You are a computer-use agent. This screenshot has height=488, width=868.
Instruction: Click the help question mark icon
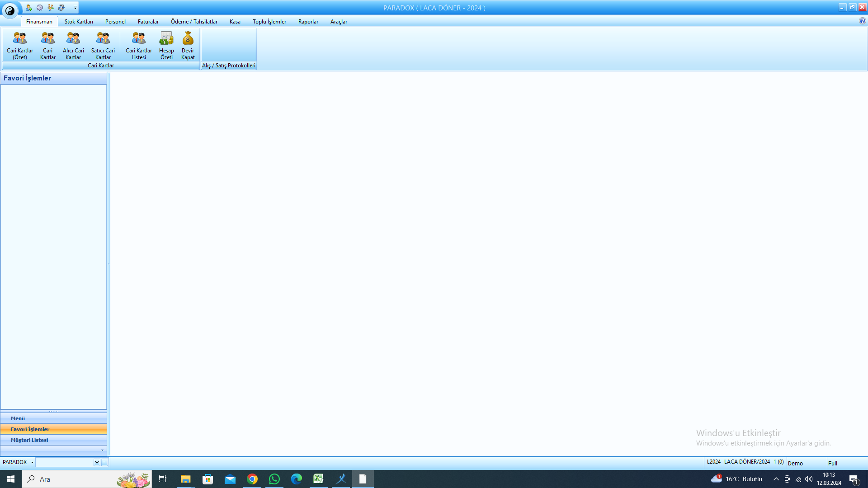[862, 21]
